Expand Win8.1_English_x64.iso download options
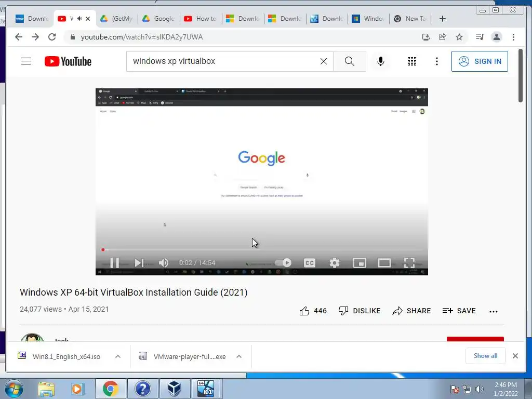 click(x=118, y=356)
